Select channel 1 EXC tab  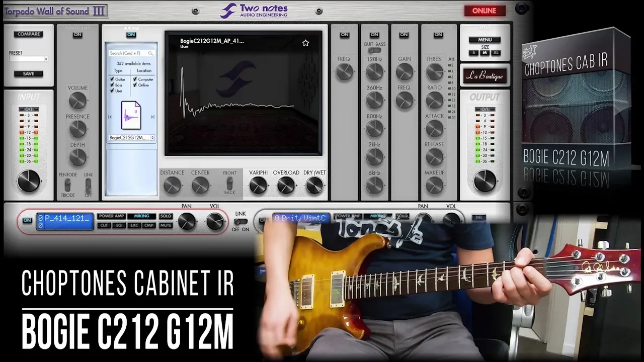tap(134, 225)
